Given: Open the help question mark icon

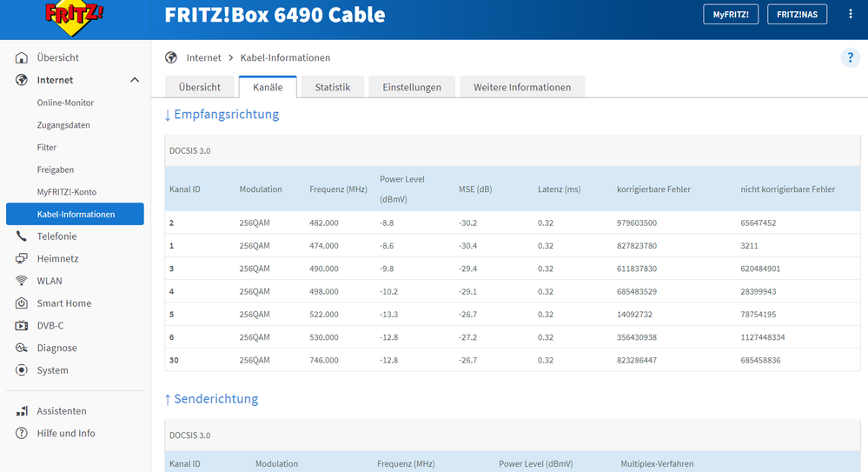Looking at the screenshot, I should [851, 57].
